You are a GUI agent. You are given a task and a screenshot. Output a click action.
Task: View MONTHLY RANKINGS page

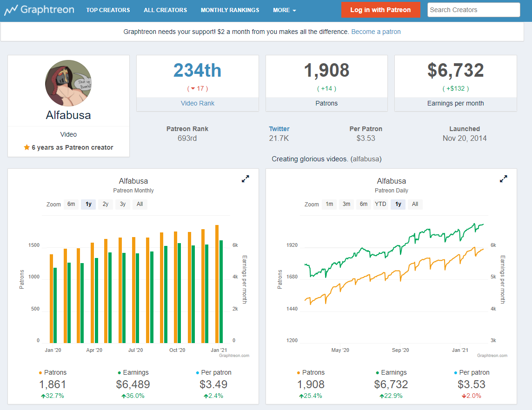tap(230, 10)
